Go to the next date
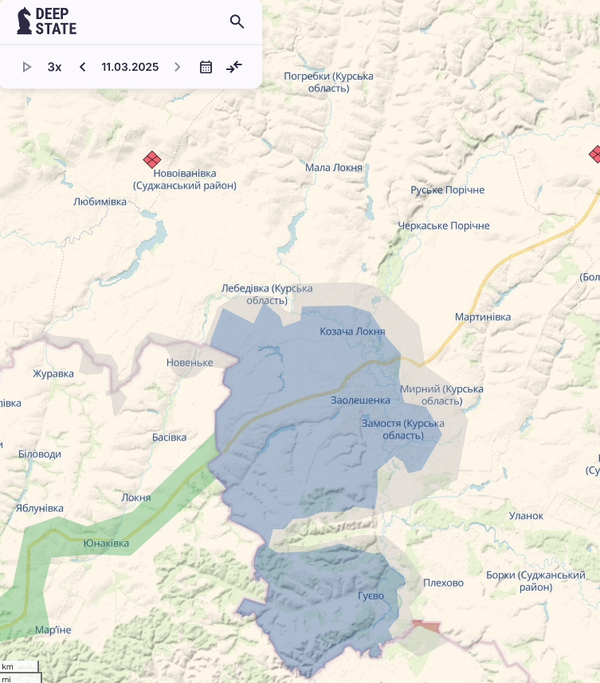The width and height of the screenshot is (600, 683). [x=177, y=67]
